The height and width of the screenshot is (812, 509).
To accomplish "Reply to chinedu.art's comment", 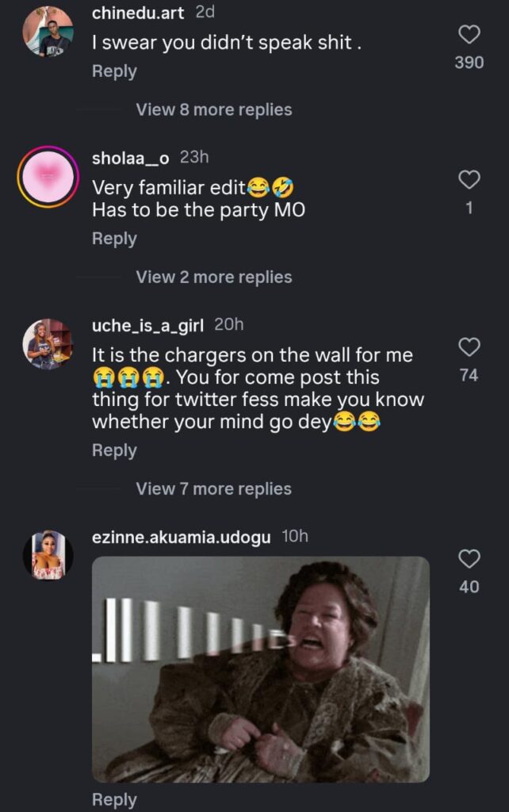I will 114,71.
